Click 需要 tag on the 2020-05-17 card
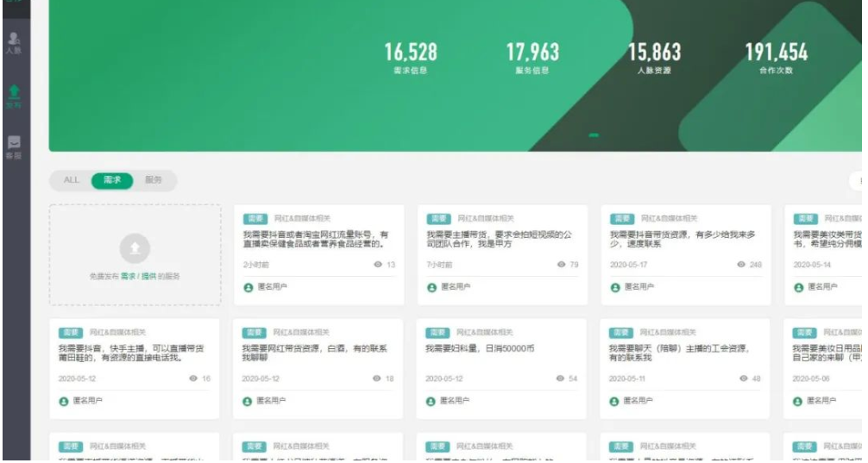The image size is (868, 463). [621, 218]
